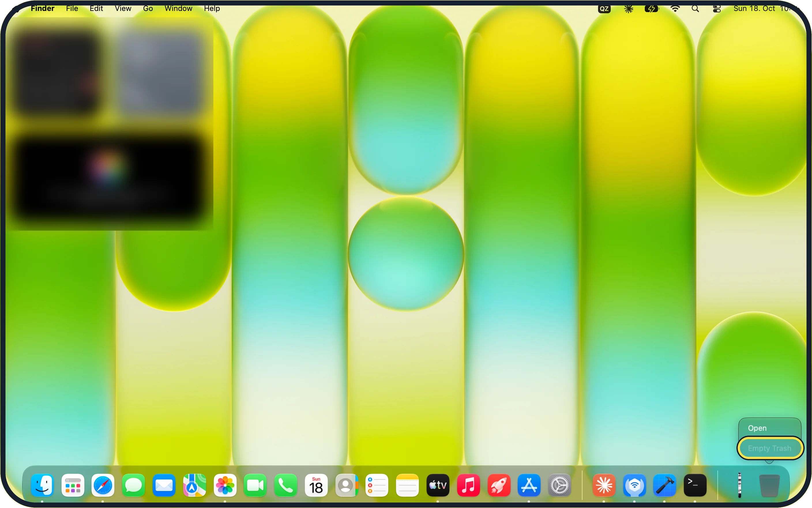This screenshot has height=508, width=812.
Task: Open the Window menu
Action: pos(178,8)
